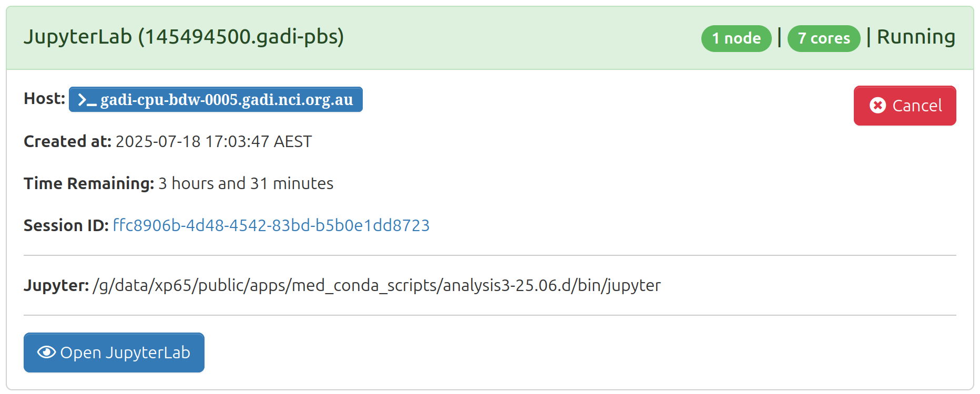This screenshot has height=394, width=980.
Task: Click the terminal prompt icon beside host
Action: click(87, 100)
